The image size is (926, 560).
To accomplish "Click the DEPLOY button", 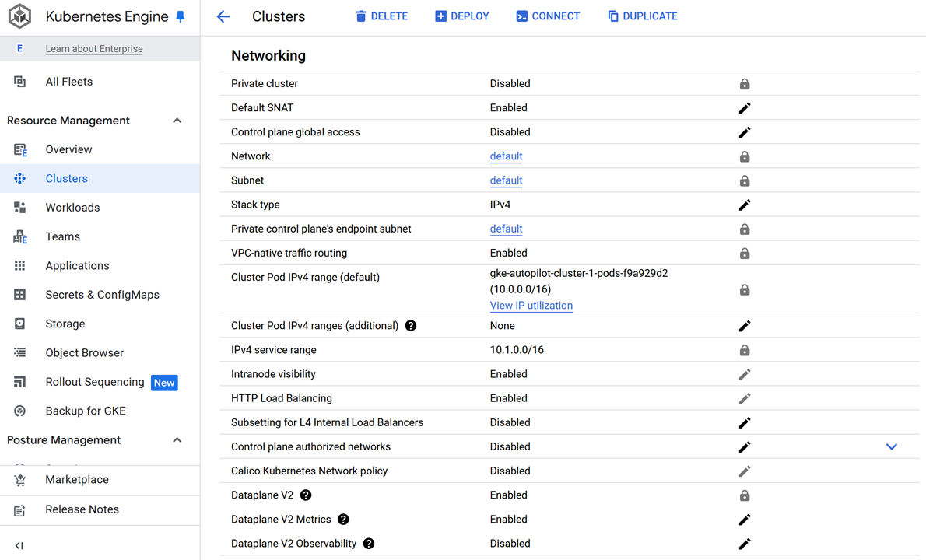I will pos(462,16).
